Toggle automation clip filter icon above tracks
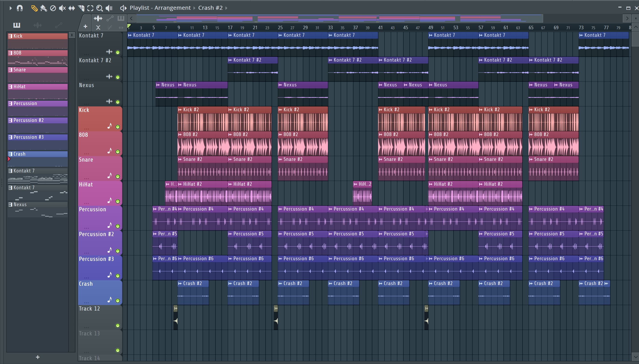Image resolution: width=639 pixels, height=364 pixels. pos(110,18)
